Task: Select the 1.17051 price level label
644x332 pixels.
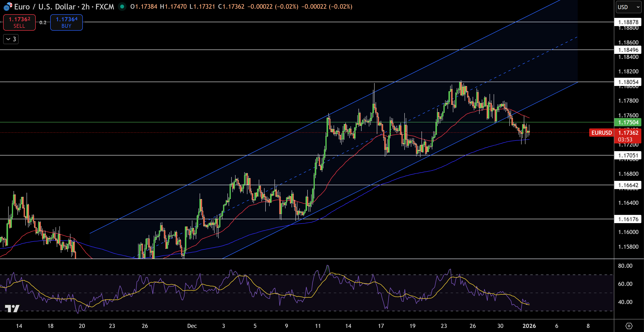Action: [628, 155]
